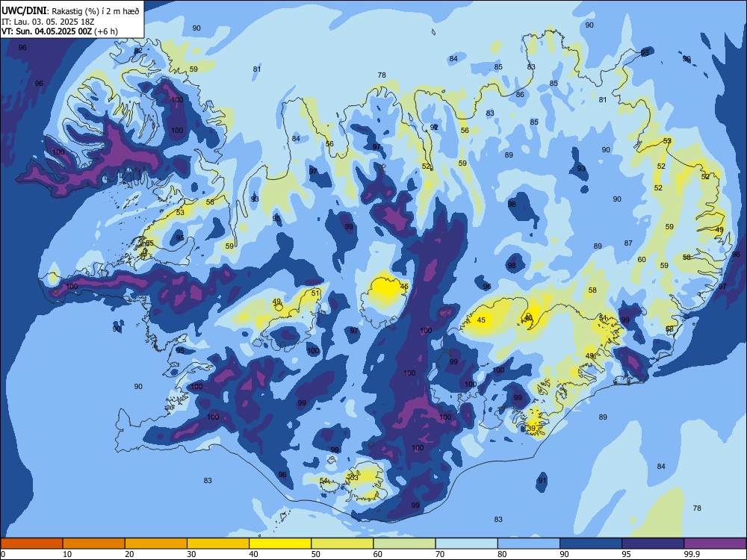Click the humidity value '86' in the north
This screenshot has height=560, width=747.
click(520, 95)
